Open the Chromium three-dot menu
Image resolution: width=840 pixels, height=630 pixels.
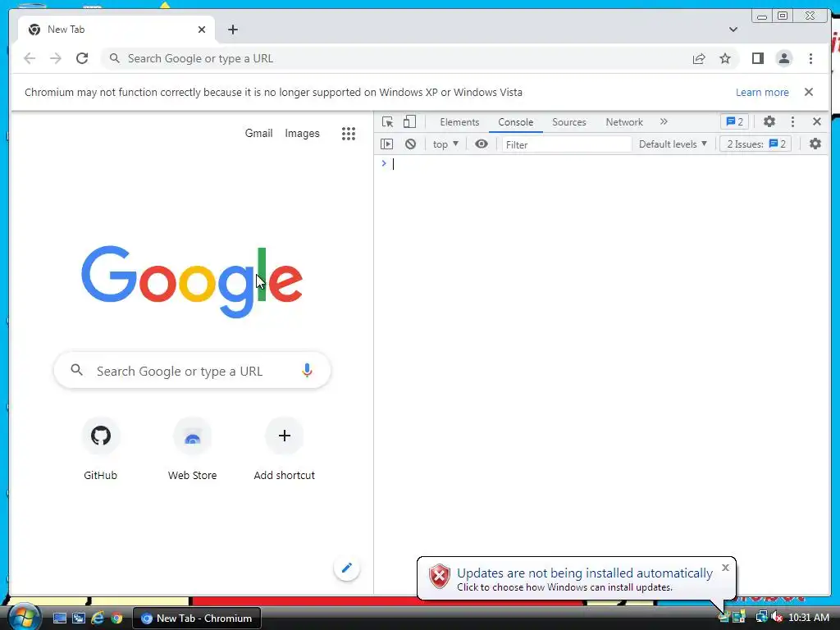[810, 58]
